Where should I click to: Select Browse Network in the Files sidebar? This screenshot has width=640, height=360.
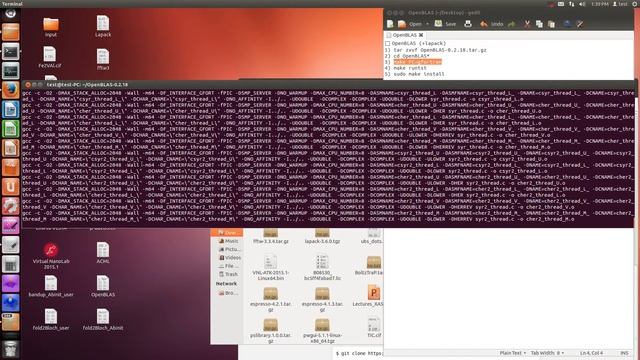(228, 293)
